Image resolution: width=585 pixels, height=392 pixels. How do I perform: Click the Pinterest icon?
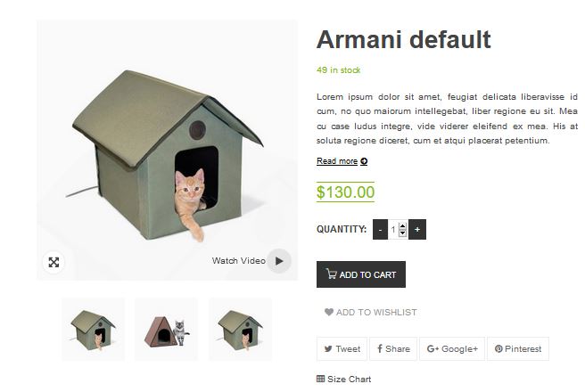pos(498,348)
